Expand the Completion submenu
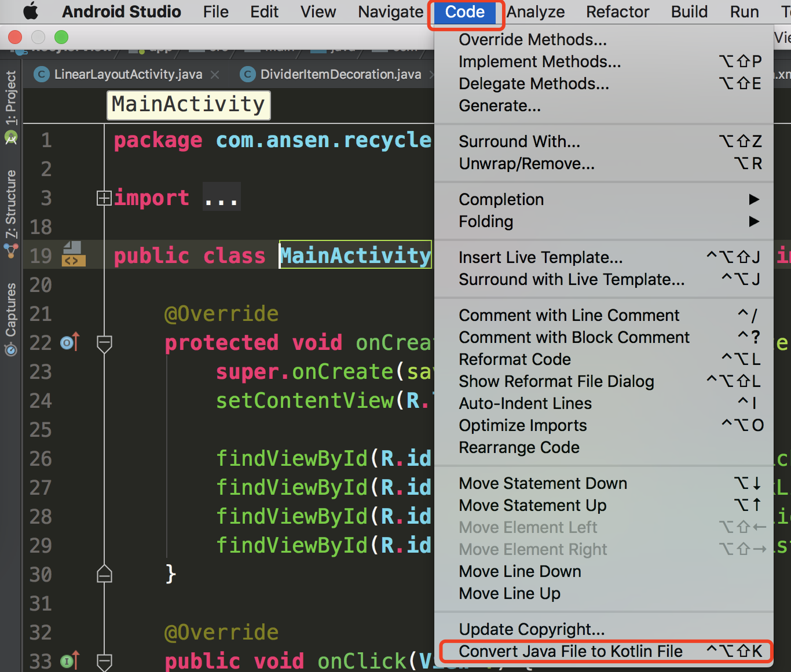The width and height of the screenshot is (791, 672). point(604,199)
